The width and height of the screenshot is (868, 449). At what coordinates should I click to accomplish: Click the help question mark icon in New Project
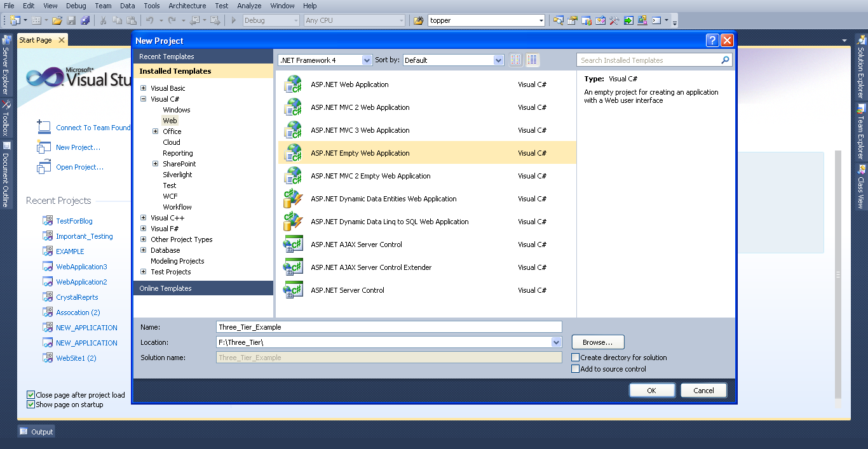click(x=713, y=41)
